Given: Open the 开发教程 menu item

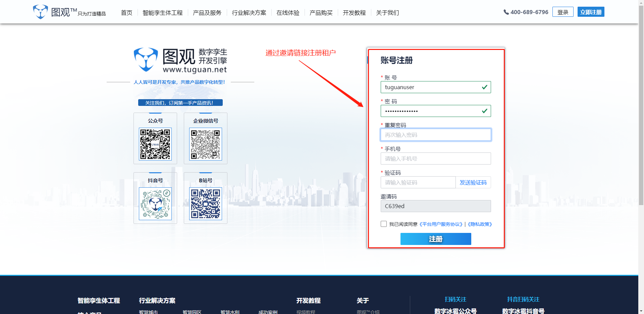Looking at the screenshot, I should point(354,13).
